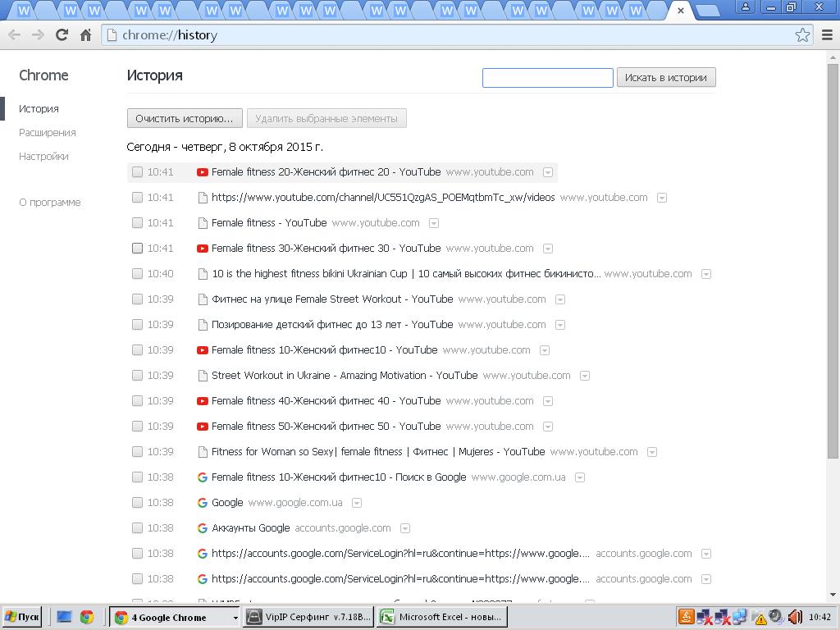The height and width of the screenshot is (630, 840).
Task: Click YouTube favicon of Female fitness 20 entry
Action: coord(202,172)
